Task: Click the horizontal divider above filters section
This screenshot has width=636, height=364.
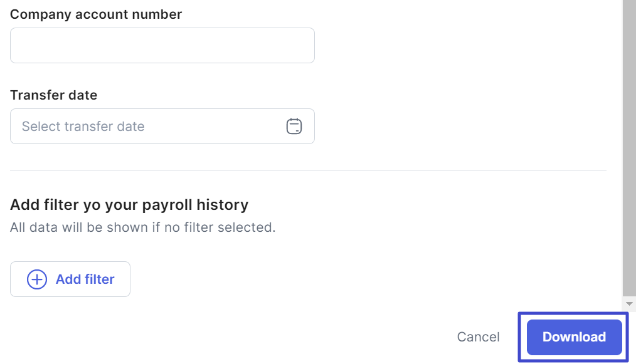Action: coord(307,170)
